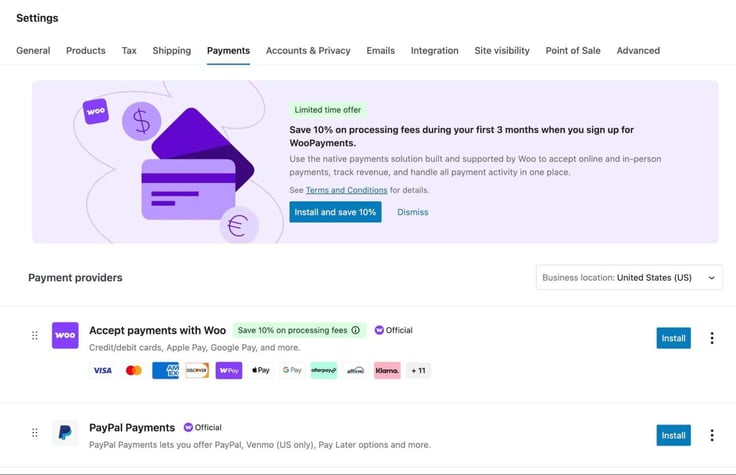Click the Apple Pay icon

click(x=261, y=370)
